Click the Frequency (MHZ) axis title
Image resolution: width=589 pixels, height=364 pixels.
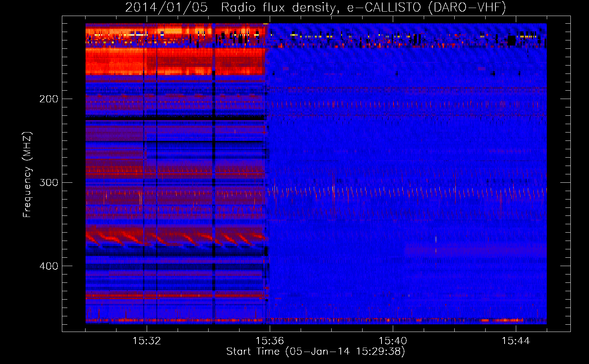coord(27,175)
